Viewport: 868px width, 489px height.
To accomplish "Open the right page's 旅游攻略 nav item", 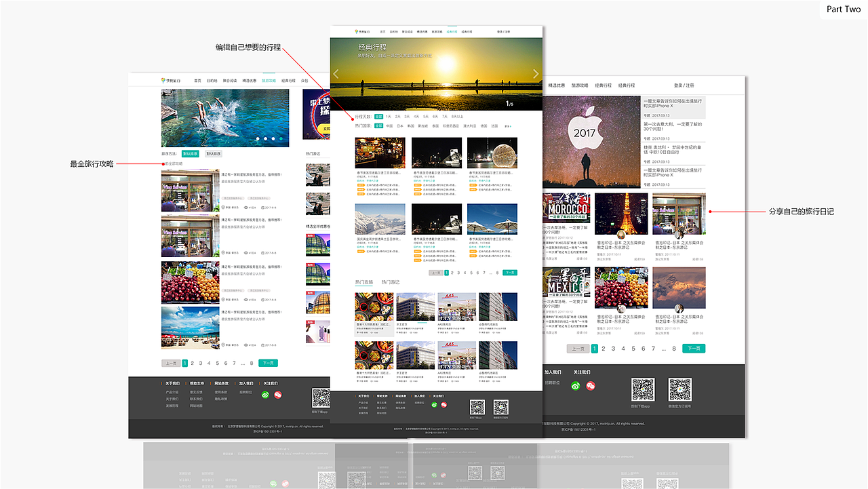I will pyautogui.click(x=580, y=85).
